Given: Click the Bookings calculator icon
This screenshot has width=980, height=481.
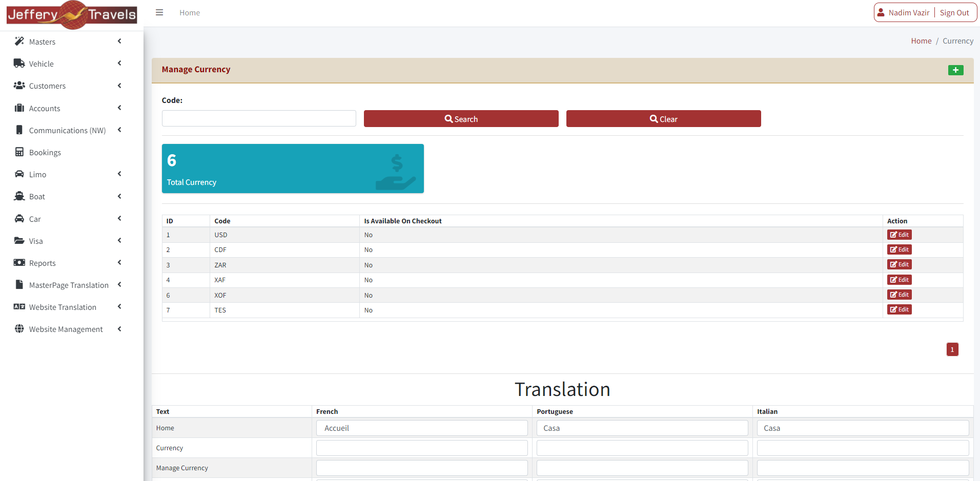Looking at the screenshot, I should [19, 152].
